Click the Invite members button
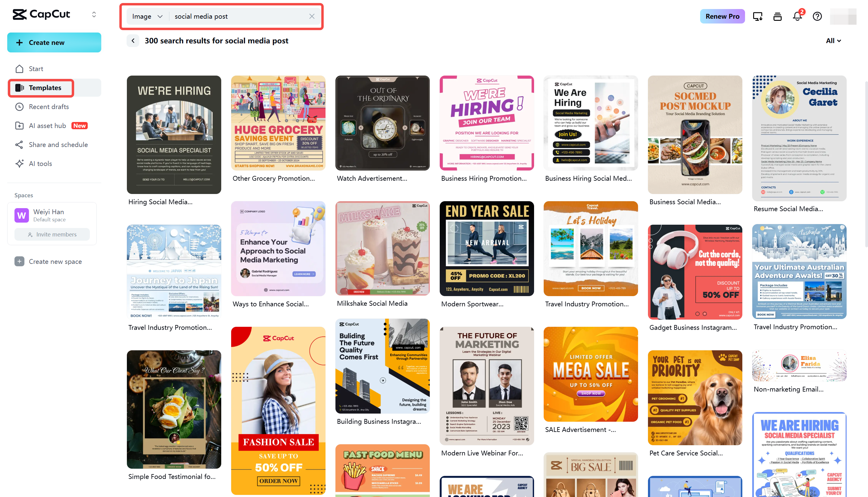The height and width of the screenshot is (497, 868). point(52,234)
